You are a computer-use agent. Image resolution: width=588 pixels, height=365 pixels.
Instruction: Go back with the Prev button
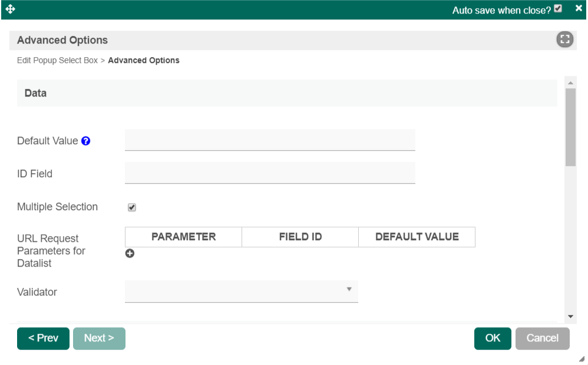43,339
